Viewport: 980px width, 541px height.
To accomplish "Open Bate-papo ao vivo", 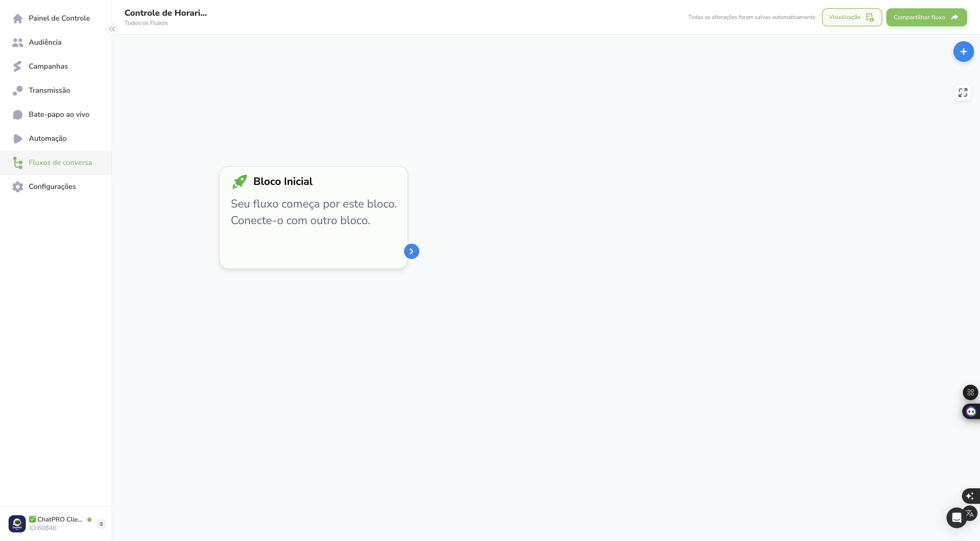I will pyautogui.click(x=56, y=114).
